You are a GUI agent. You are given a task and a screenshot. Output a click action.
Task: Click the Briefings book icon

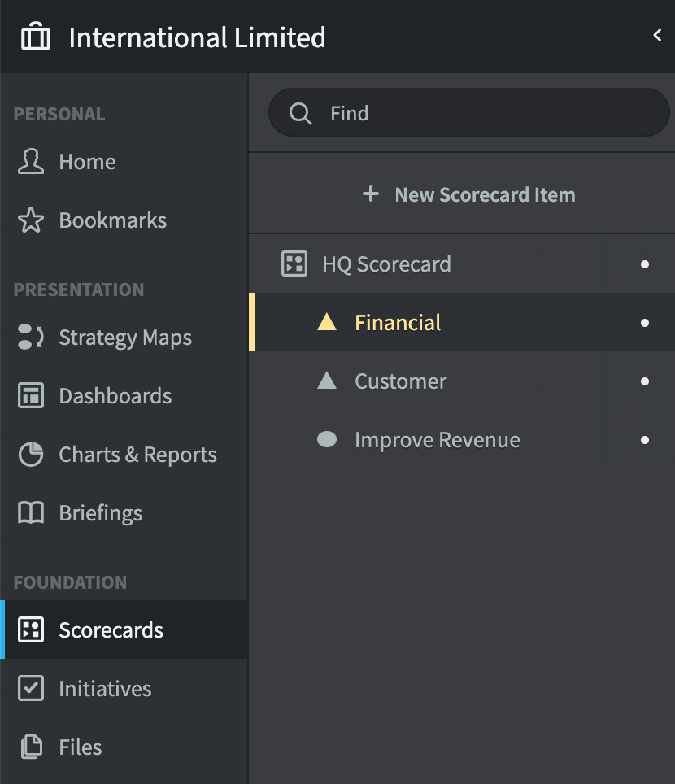(x=30, y=512)
